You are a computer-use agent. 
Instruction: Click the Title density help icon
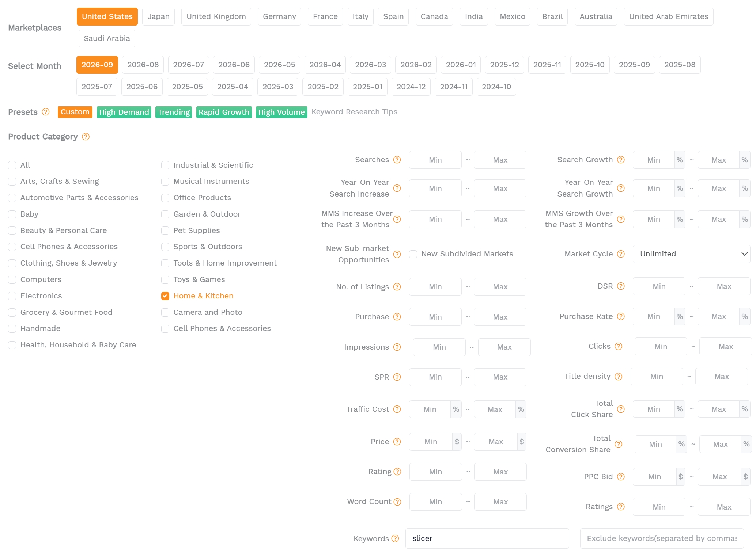(618, 377)
